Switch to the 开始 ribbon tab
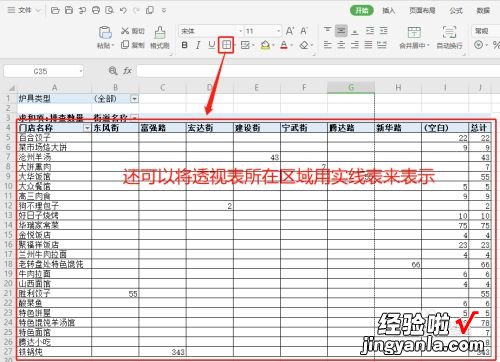 (362, 10)
